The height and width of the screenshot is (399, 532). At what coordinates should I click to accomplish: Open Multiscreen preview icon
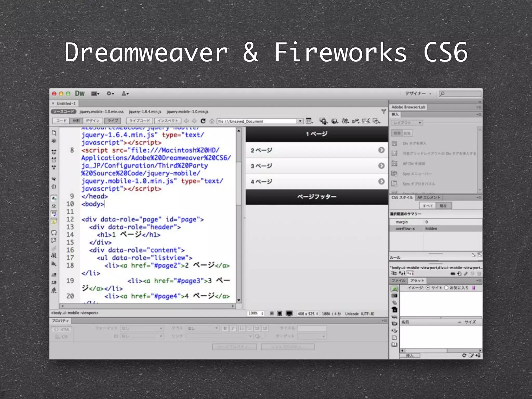323,121
